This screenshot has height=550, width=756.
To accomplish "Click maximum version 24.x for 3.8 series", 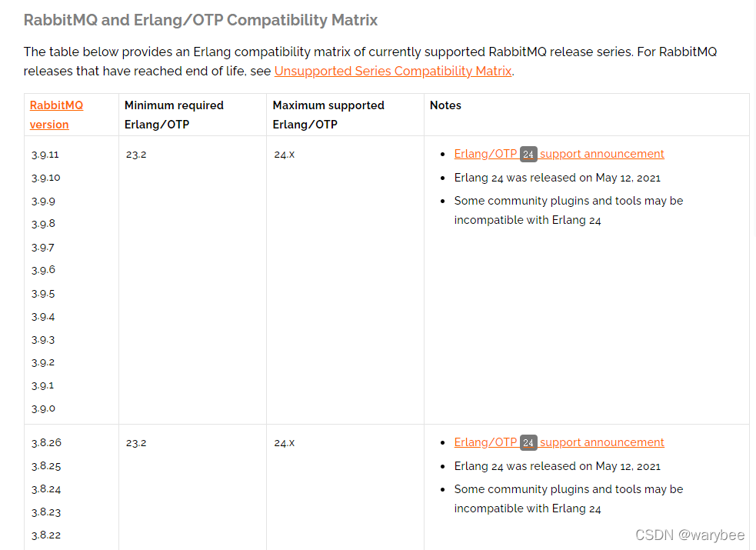I will point(285,443).
